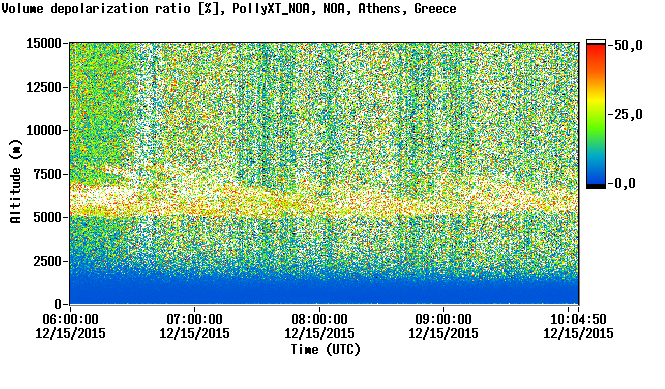Image resolution: width=665 pixels, height=389 pixels.
Task: Click the Time (UTC) axis title
Action: [x=326, y=350]
